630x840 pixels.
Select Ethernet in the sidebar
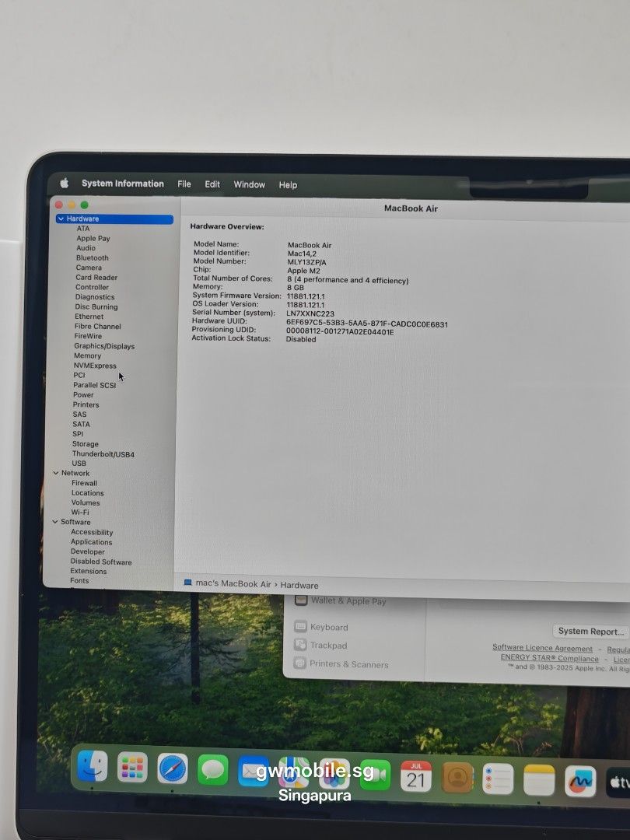89,317
